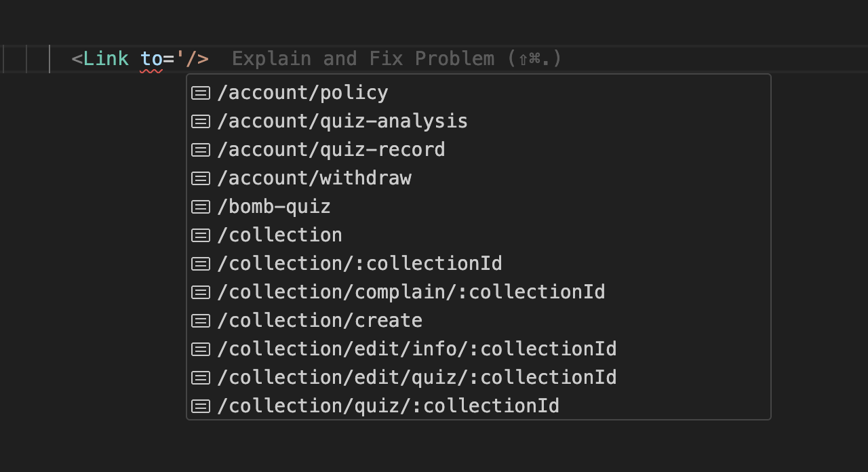This screenshot has height=472, width=868.
Task: Choose /collection/complain/:collectionId entry
Action: pos(479,292)
